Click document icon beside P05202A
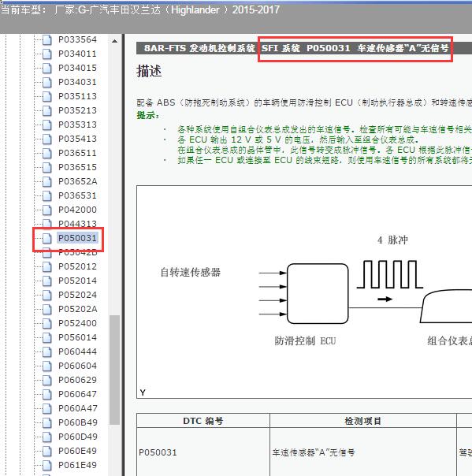The height and width of the screenshot is (476, 472). point(47,310)
